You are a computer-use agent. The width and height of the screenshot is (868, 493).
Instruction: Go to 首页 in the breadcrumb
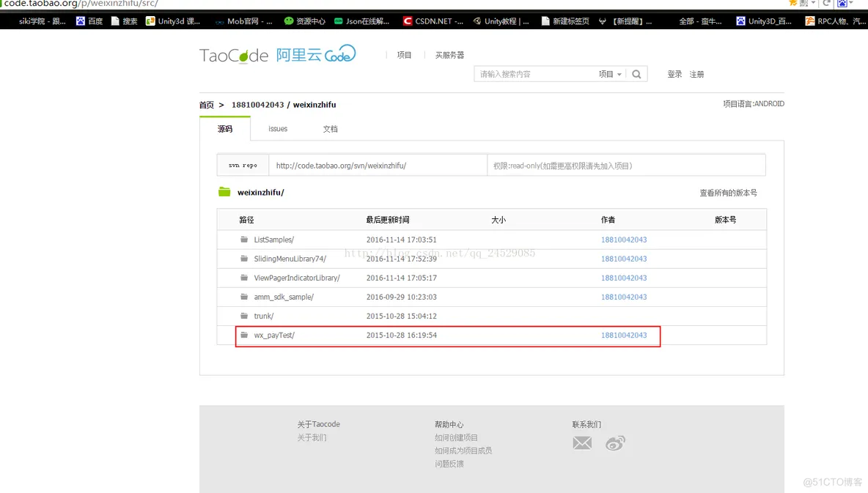coord(207,105)
